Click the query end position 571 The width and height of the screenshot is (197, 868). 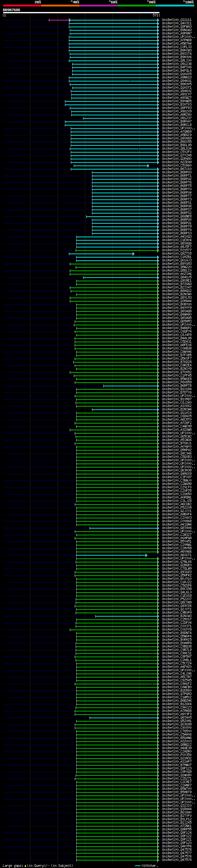click(155, 15)
